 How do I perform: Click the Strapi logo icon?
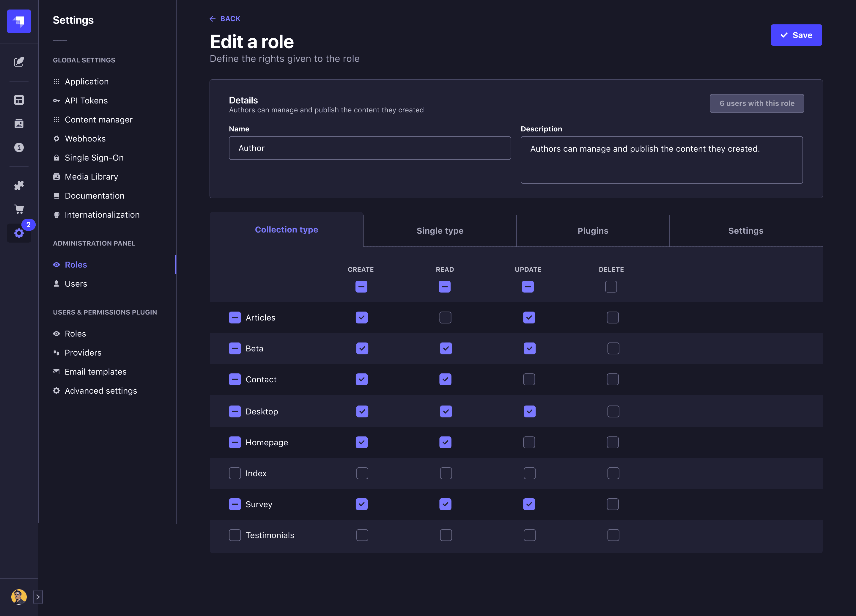point(19,21)
